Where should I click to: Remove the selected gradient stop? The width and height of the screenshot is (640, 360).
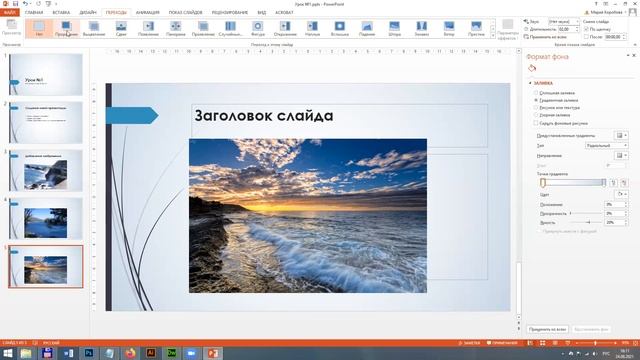click(623, 183)
